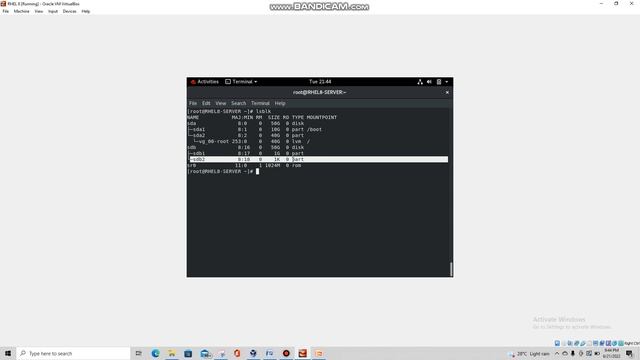Open the Windows Start menu
The image size is (640, 360).
[x=8, y=353]
